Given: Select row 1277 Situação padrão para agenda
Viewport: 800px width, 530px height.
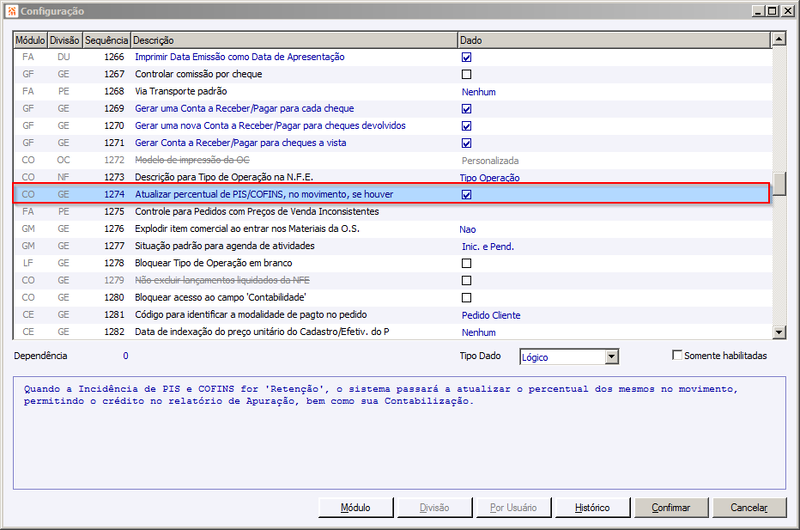Looking at the screenshot, I should click(392, 246).
